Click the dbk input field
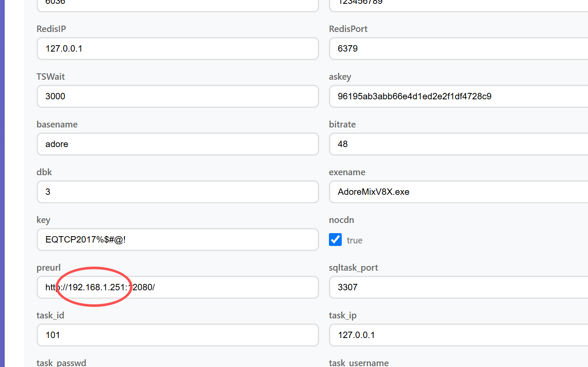 click(x=178, y=192)
